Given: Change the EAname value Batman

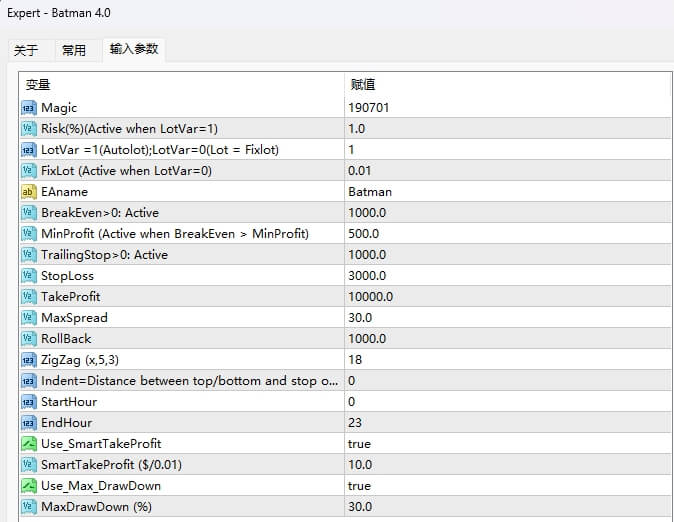Looking at the screenshot, I should 370,192.
